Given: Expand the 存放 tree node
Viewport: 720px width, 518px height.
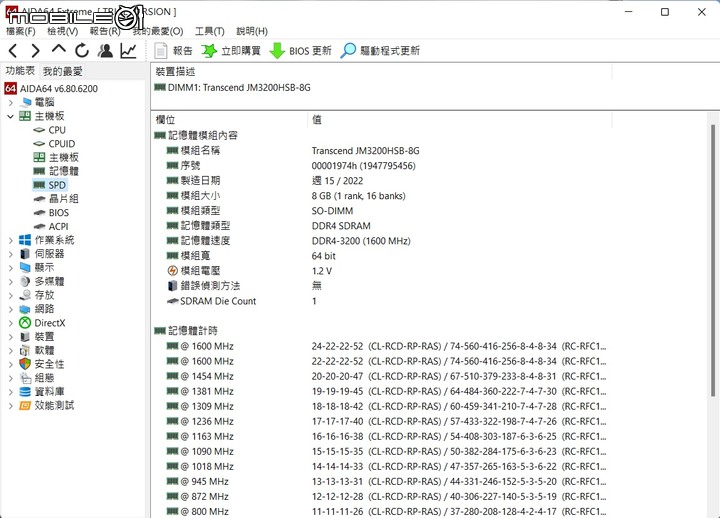Looking at the screenshot, I should (11, 295).
